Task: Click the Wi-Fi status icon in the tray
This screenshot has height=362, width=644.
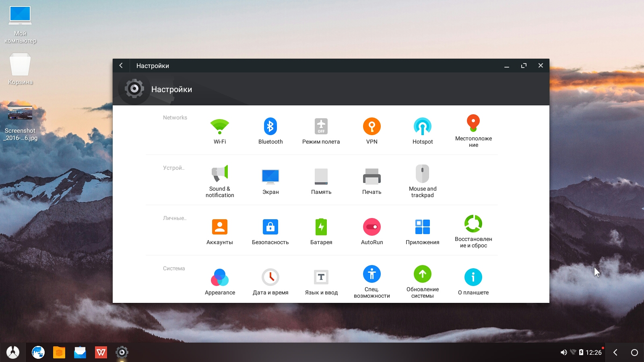Action: coord(573,352)
